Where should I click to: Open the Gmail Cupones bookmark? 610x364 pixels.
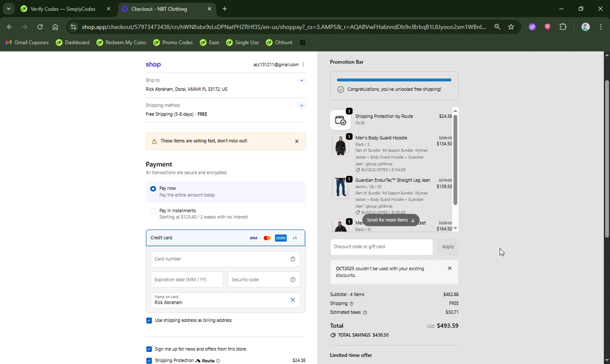[27, 42]
